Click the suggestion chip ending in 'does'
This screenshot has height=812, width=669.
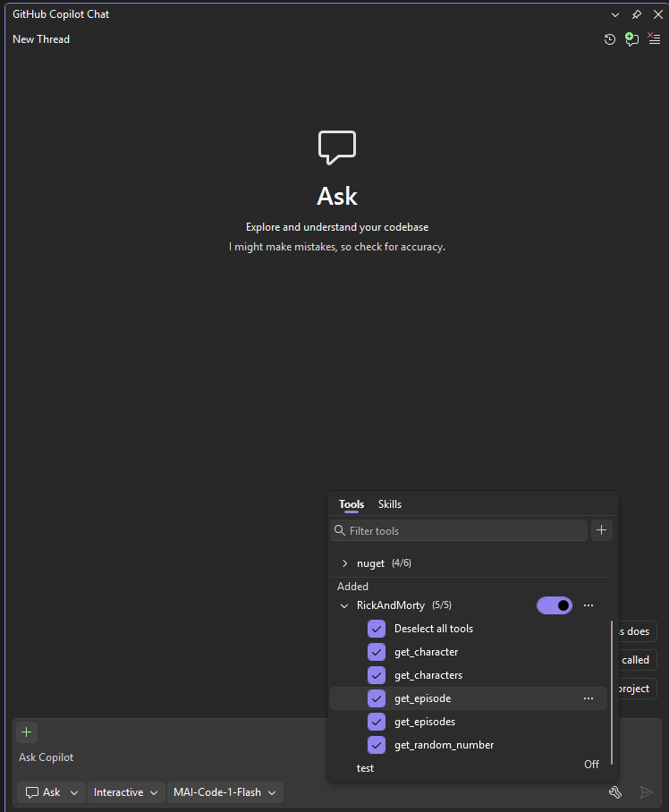coord(638,631)
